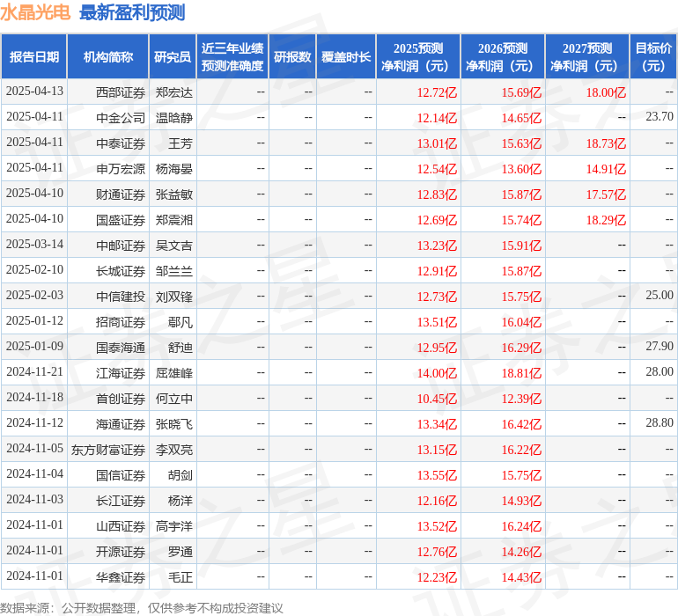Viewport: 678px width, 616px height.
Task: Click the 水晶光电 stock name title
Action: pos(35,12)
